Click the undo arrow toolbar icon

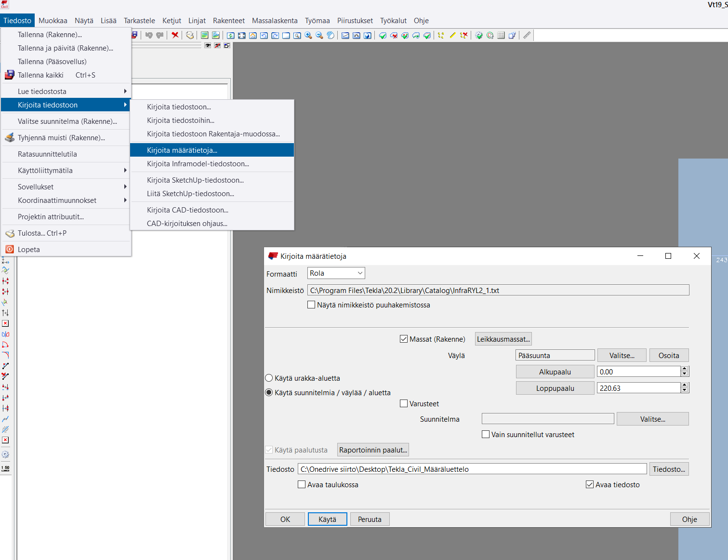tap(149, 35)
